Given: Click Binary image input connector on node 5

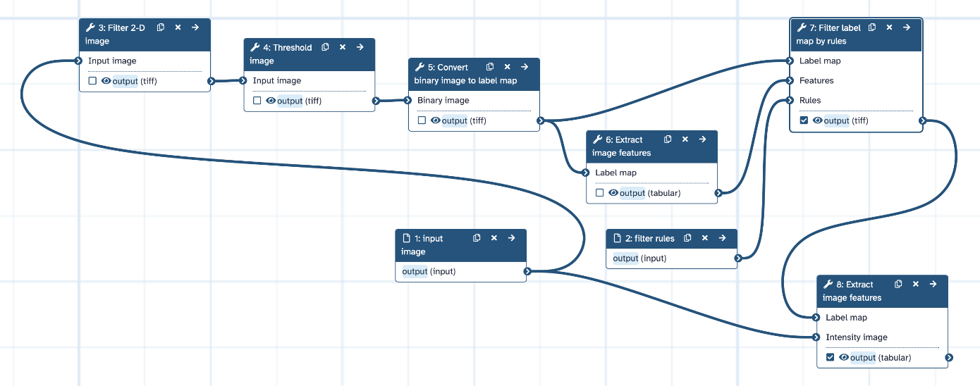Looking at the screenshot, I should (408, 100).
